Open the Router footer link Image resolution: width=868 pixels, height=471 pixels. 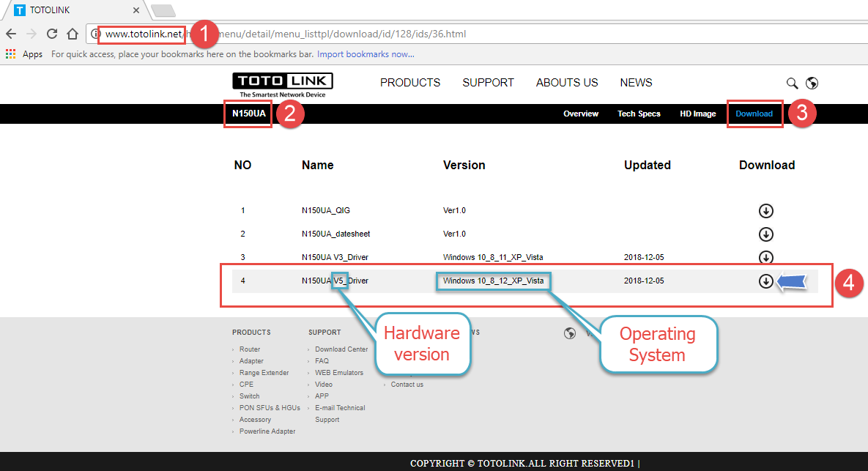(250, 349)
